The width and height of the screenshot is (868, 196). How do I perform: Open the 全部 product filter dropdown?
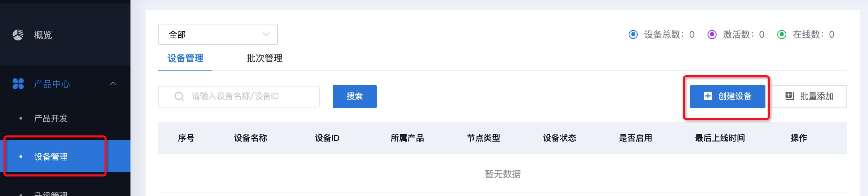[x=218, y=34]
